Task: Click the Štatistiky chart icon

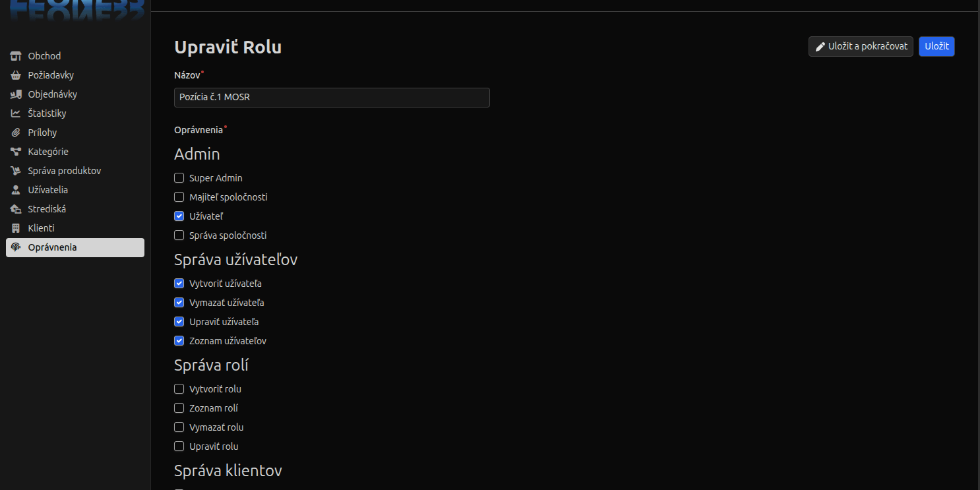Action: 16,113
